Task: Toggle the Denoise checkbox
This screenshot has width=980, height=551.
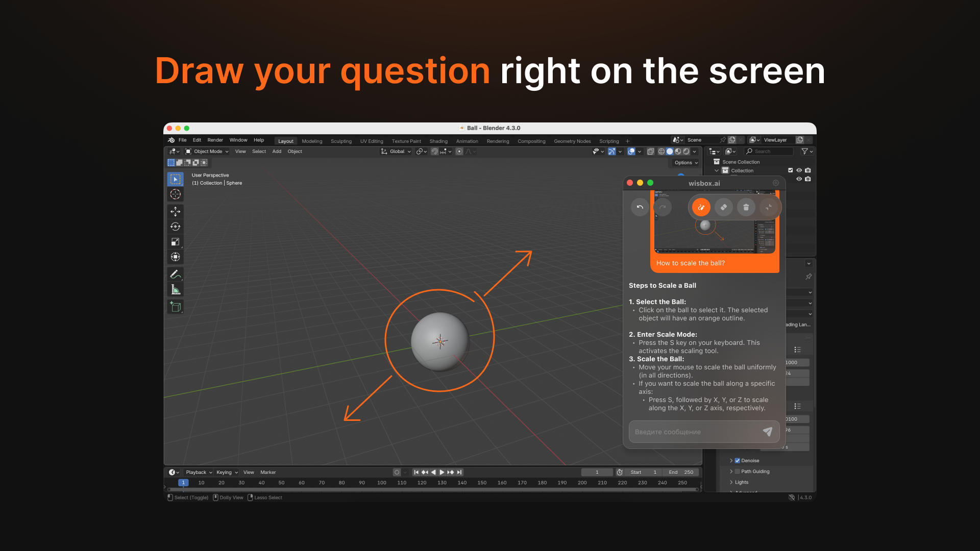Action: pyautogui.click(x=737, y=461)
